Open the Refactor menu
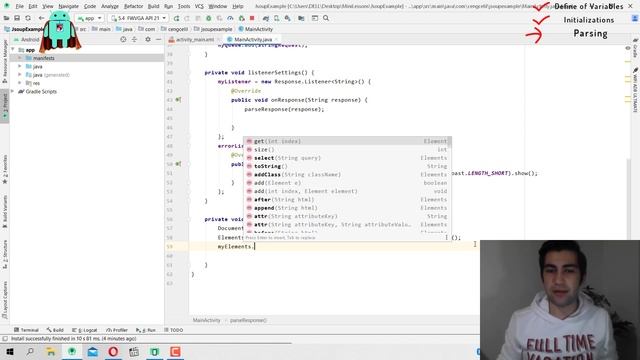The height and width of the screenshot is (360, 640). [x=133, y=7]
